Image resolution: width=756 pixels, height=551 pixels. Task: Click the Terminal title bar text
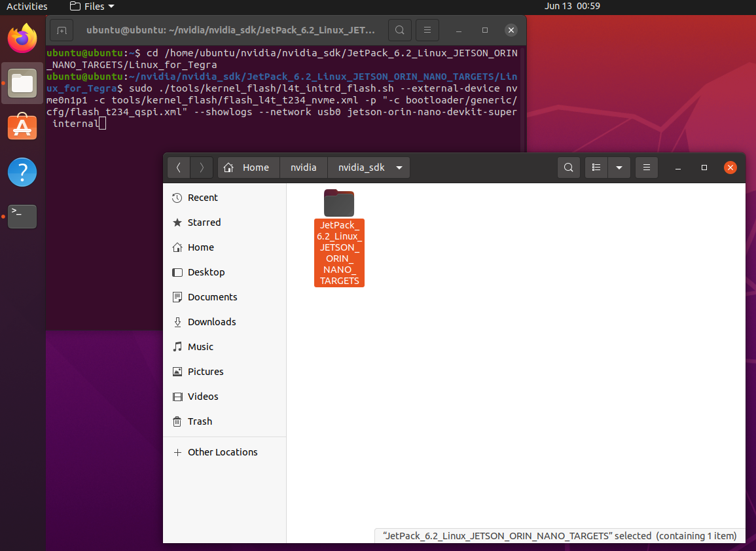coord(230,30)
